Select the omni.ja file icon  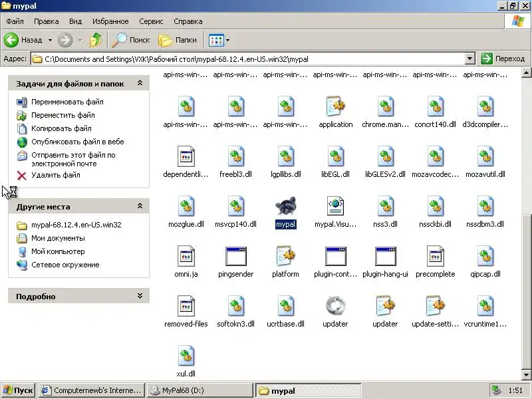(x=186, y=256)
